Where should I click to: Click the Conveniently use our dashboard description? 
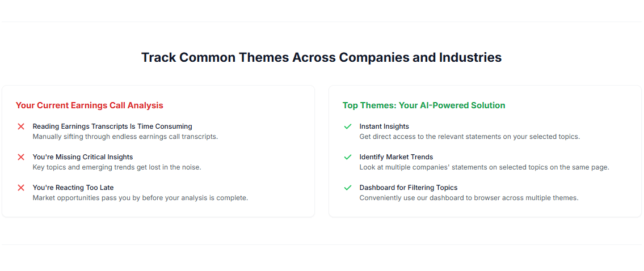469,198
